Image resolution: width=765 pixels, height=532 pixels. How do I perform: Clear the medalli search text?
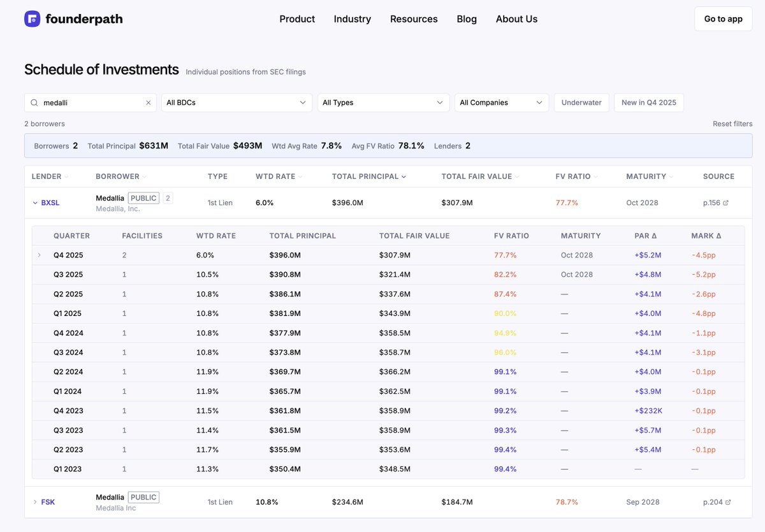pyautogui.click(x=149, y=103)
